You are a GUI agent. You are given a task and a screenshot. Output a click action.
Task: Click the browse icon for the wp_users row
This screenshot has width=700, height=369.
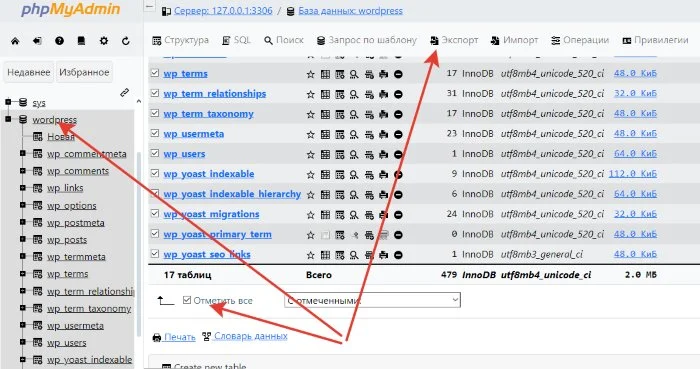click(325, 154)
